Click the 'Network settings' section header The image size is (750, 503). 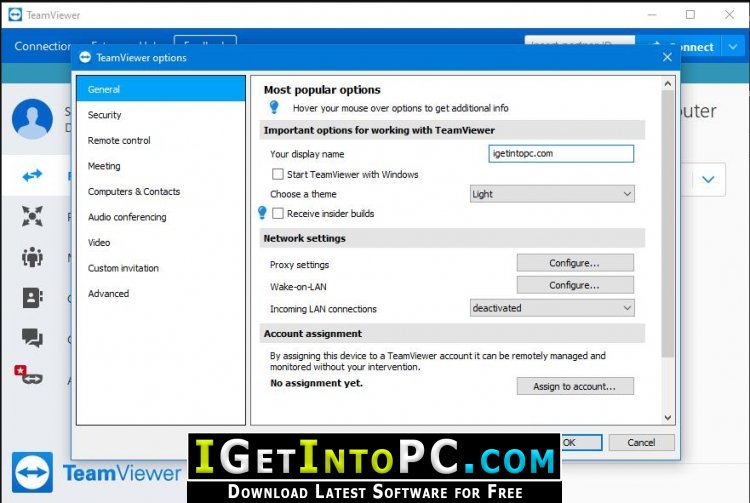click(452, 238)
